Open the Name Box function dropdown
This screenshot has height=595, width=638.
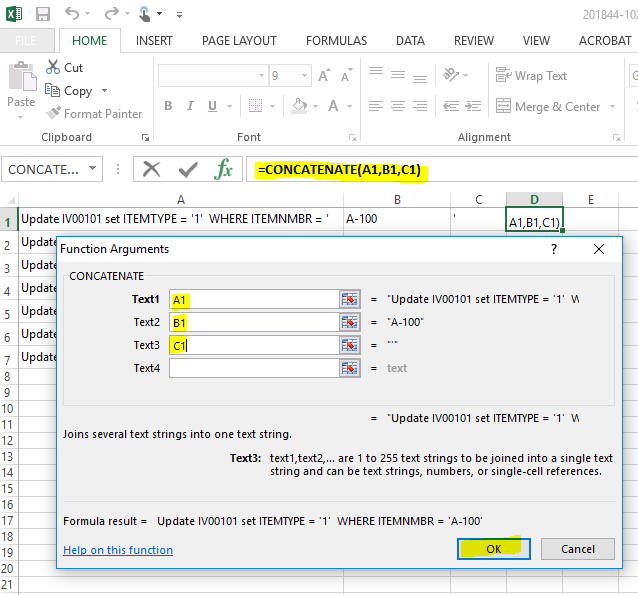tap(94, 169)
